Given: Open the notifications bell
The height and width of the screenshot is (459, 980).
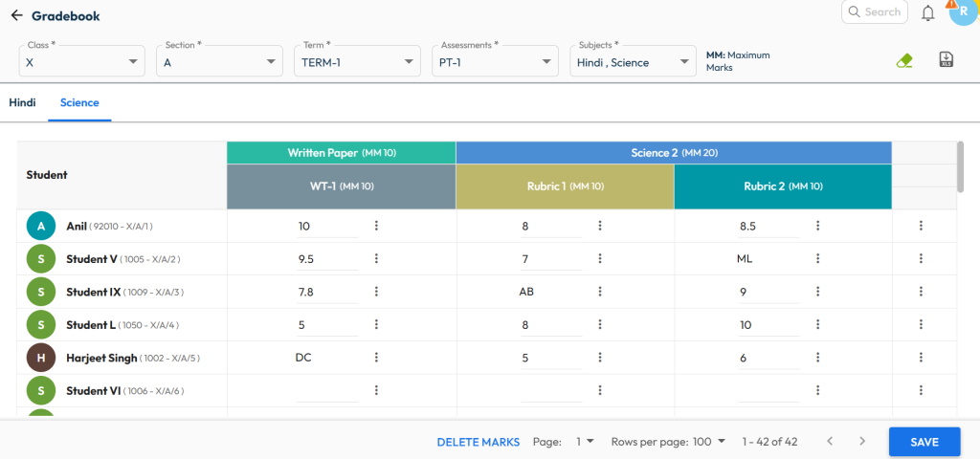Looking at the screenshot, I should 927,13.
